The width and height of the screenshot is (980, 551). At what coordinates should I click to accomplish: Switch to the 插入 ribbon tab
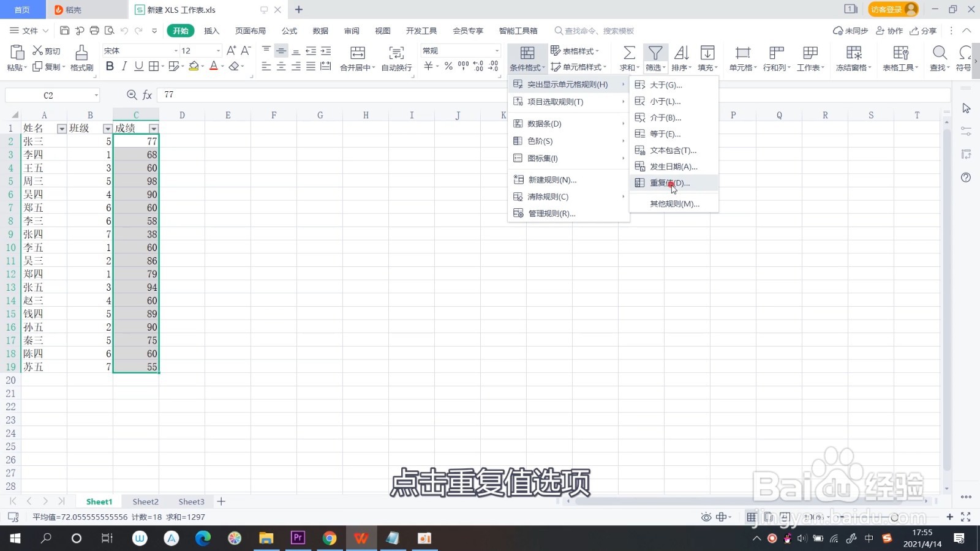211,31
